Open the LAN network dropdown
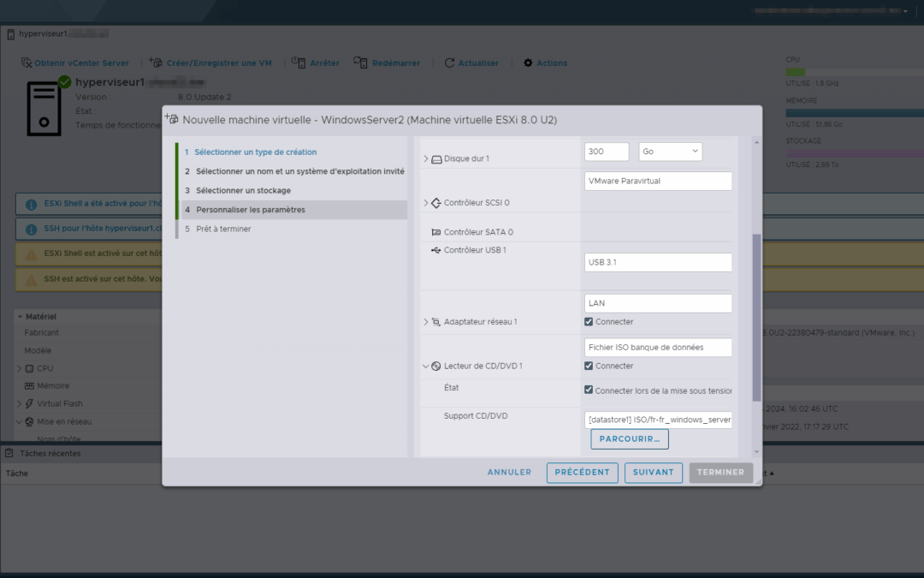The image size is (924, 578). pos(658,303)
